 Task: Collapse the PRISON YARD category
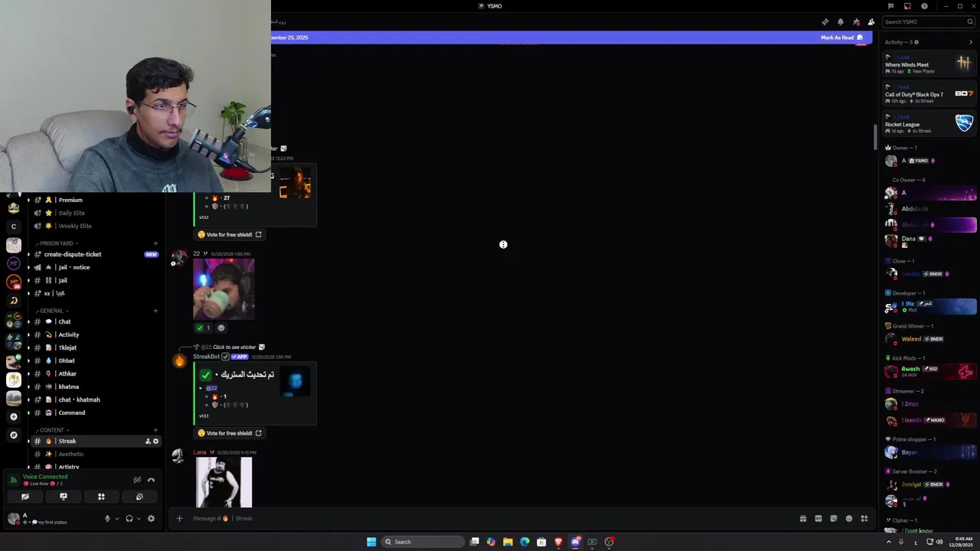56,243
